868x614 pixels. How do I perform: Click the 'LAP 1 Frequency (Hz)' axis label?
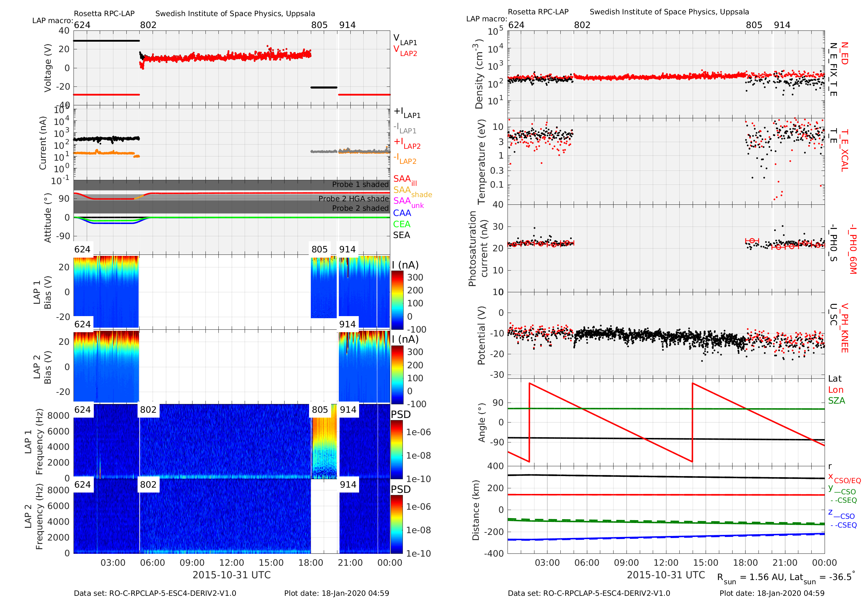(34, 441)
